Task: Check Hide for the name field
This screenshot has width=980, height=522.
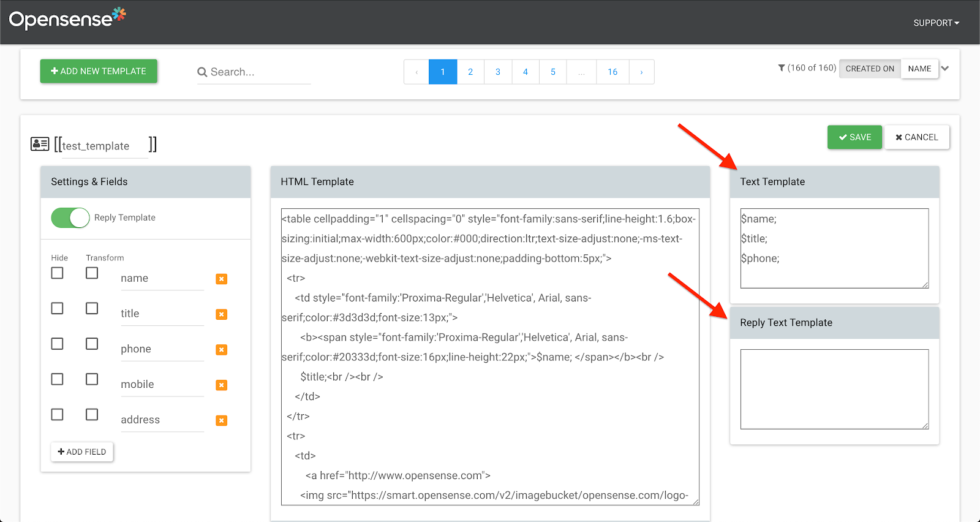Action: pos(57,273)
